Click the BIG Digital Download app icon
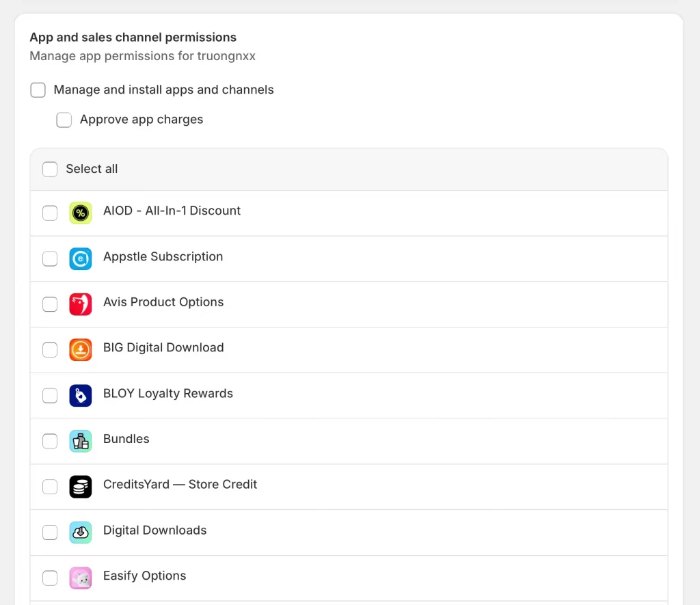This screenshot has height=605, width=700. pyautogui.click(x=81, y=349)
